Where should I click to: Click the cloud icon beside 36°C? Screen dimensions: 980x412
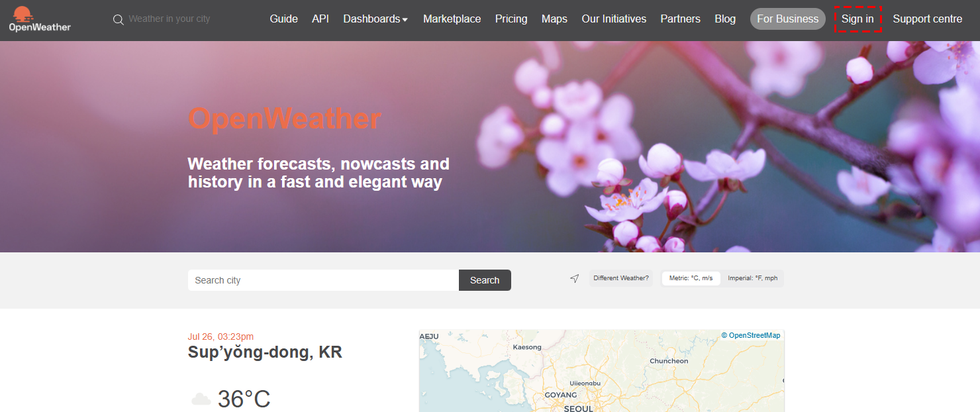tap(201, 399)
